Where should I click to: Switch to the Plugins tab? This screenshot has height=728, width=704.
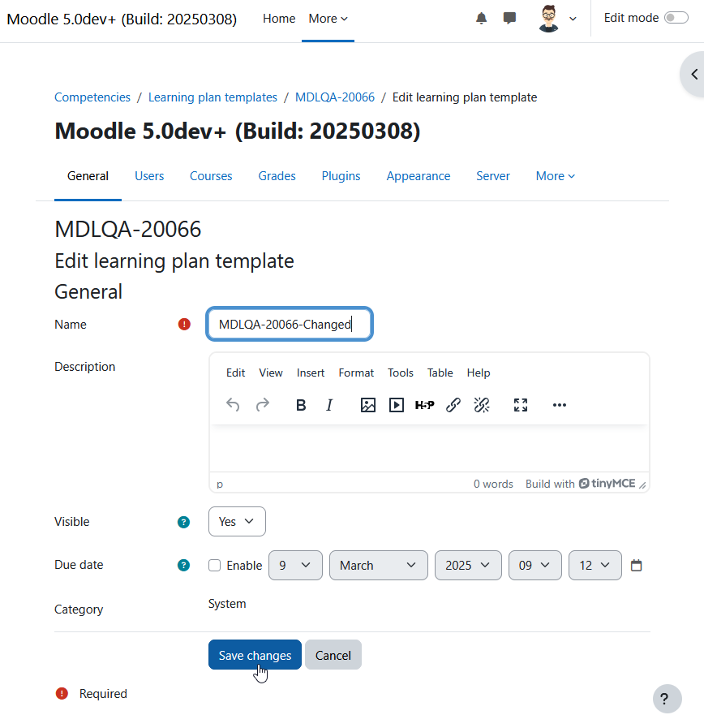click(x=341, y=176)
